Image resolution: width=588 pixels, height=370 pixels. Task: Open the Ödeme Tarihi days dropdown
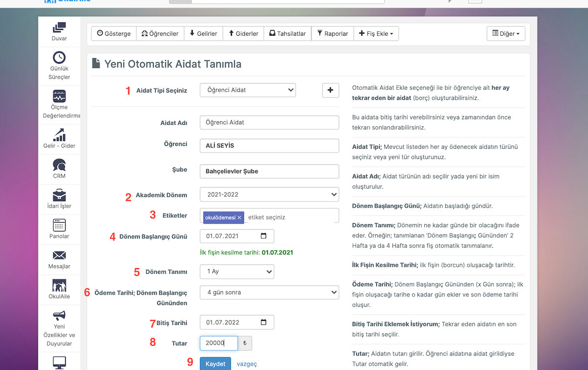click(x=269, y=292)
